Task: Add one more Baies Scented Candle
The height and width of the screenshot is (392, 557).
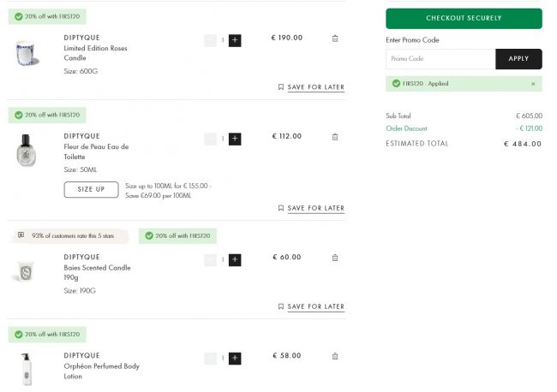Action: [235, 259]
